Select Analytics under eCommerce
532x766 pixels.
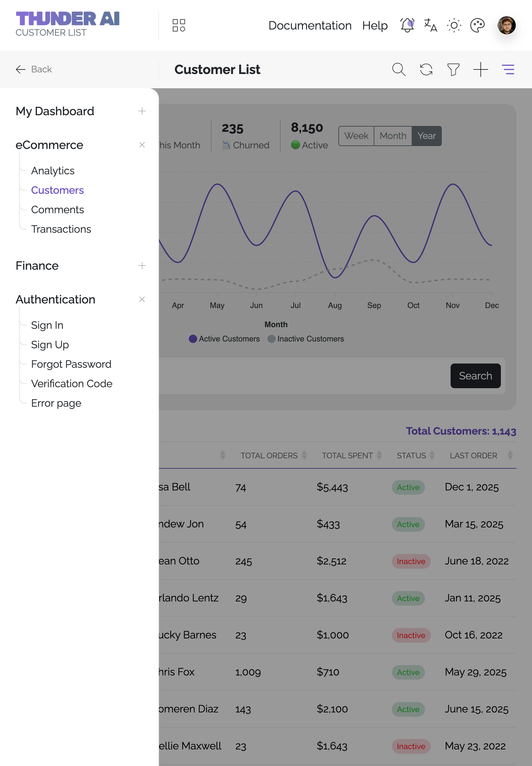pos(53,171)
